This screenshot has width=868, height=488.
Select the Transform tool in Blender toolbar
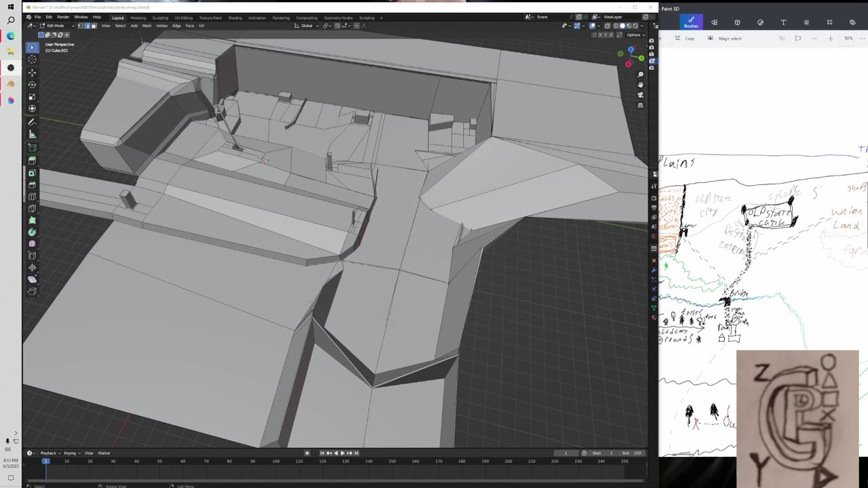click(x=32, y=108)
